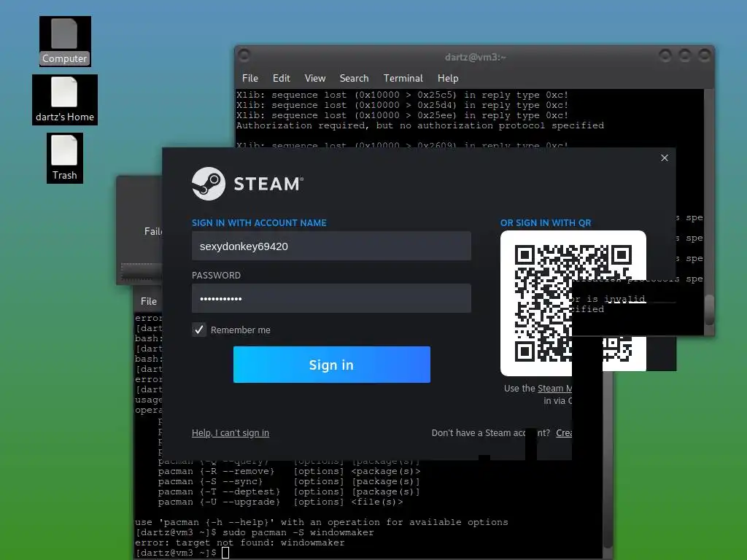Click the final shell prompt in the lower terminal

[x=176, y=553]
